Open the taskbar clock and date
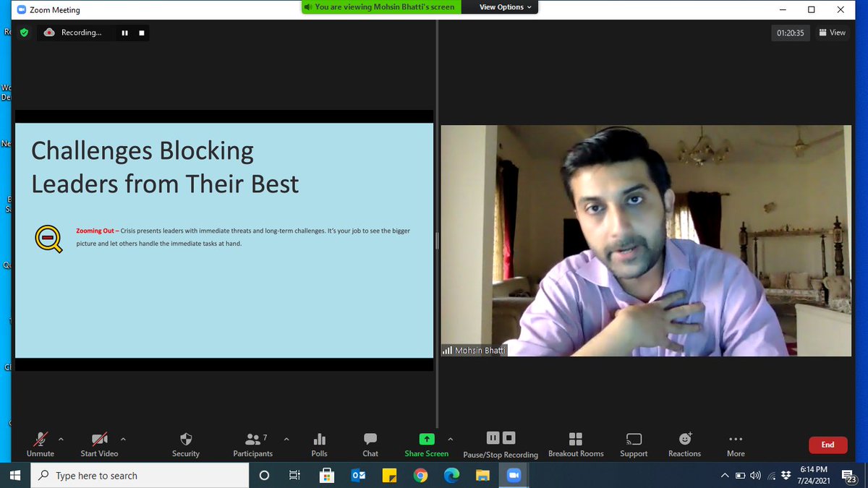Screen dimensions: 868x488 click(x=813, y=475)
